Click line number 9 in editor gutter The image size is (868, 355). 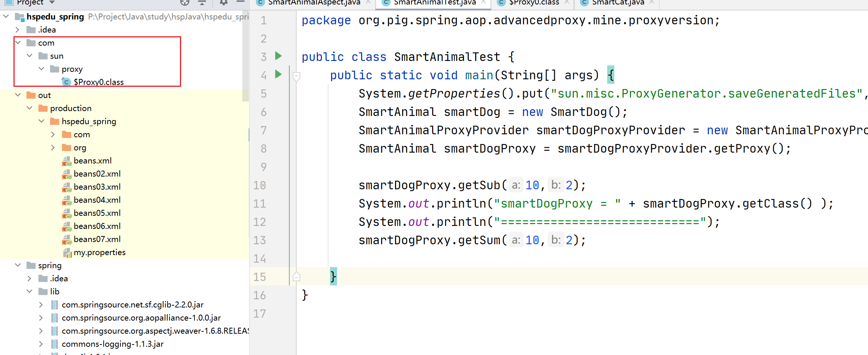pyautogui.click(x=263, y=167)
